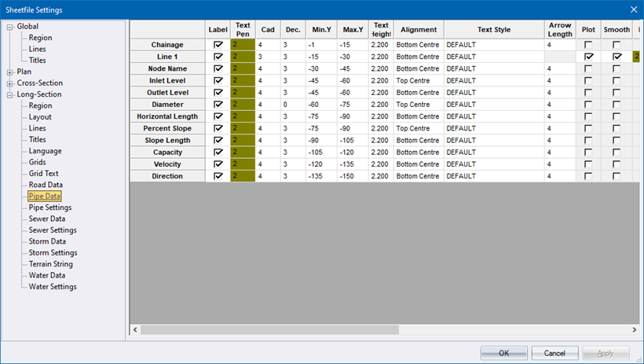Open Text Pen color for Node Name
This screenshot has width=644, height=364.
pos(243,69)
